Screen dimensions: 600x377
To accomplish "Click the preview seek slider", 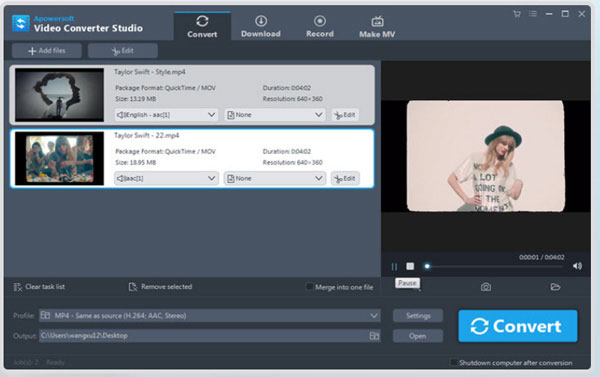I will click(x=494, y=266).
